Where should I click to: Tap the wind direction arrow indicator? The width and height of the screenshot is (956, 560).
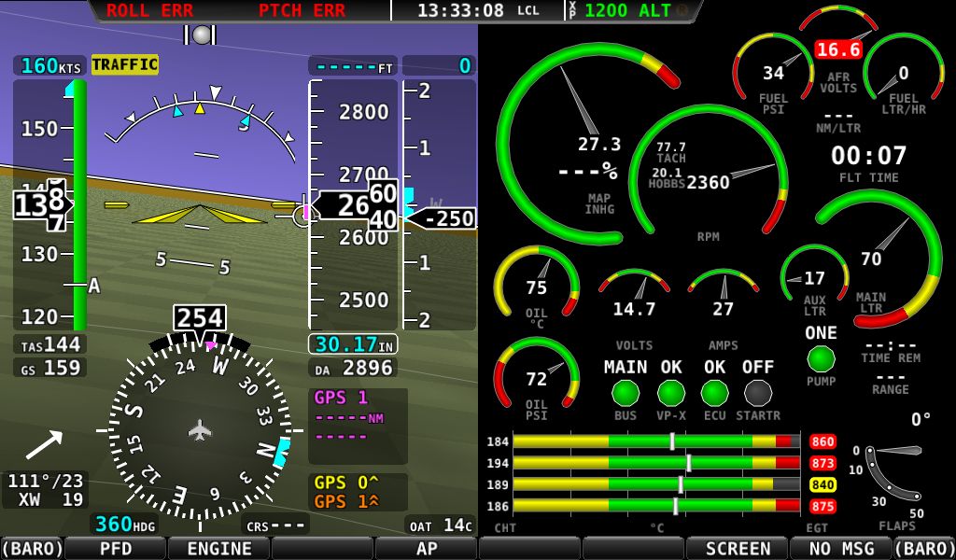point(44,445)
